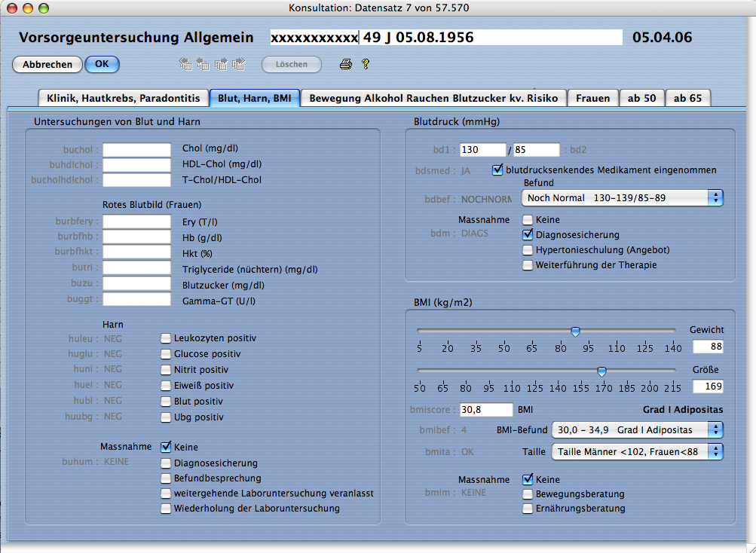Viewport: 756px width, 553px height.
Task: Check Wiederholung der Laboruntersuchung
Action: pyautogui.click(x=165, y=508)
